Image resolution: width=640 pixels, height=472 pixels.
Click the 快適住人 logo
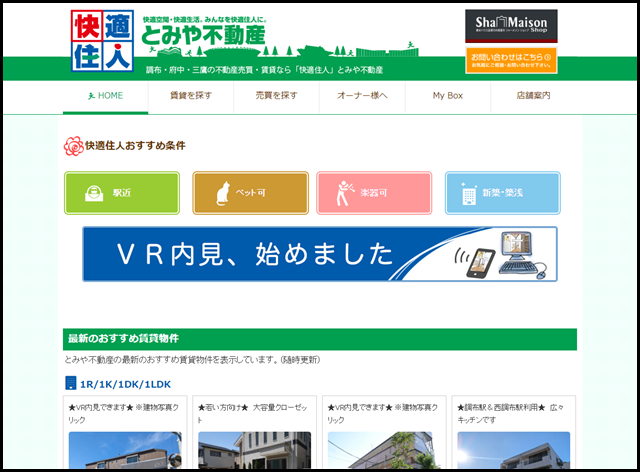[102, 41]
